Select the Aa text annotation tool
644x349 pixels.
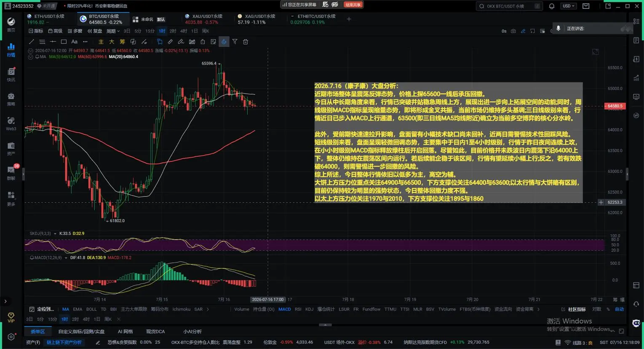74,42
